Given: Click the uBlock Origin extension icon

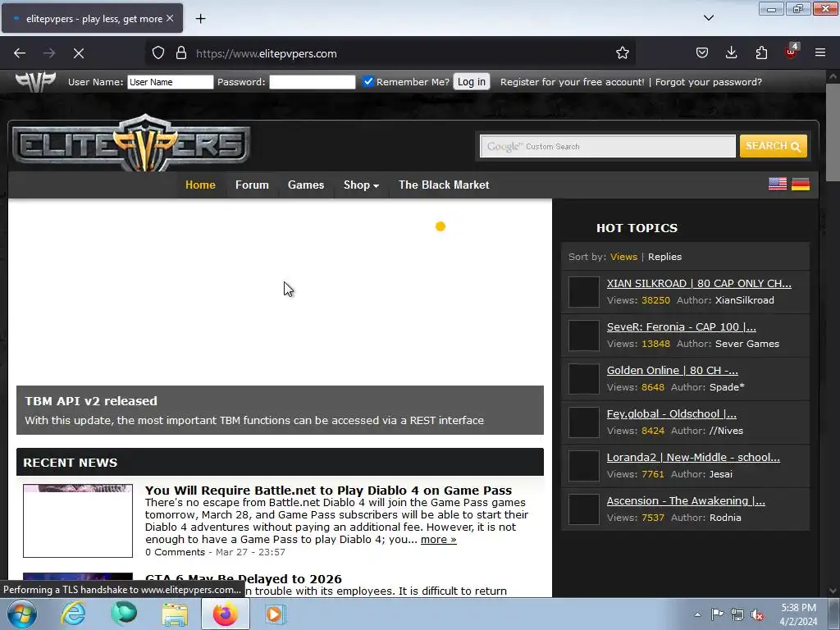Looking at the screenshot, I should [x=792, y=52].
